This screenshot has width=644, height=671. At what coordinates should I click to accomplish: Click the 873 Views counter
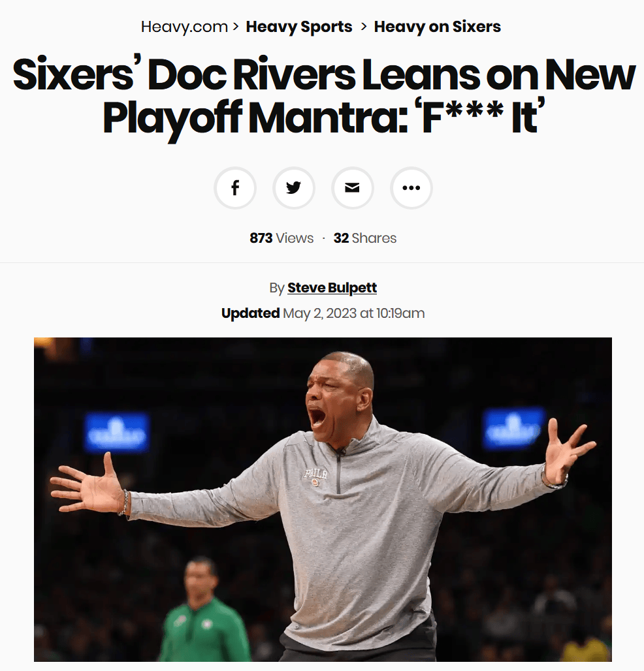[282, 238]
